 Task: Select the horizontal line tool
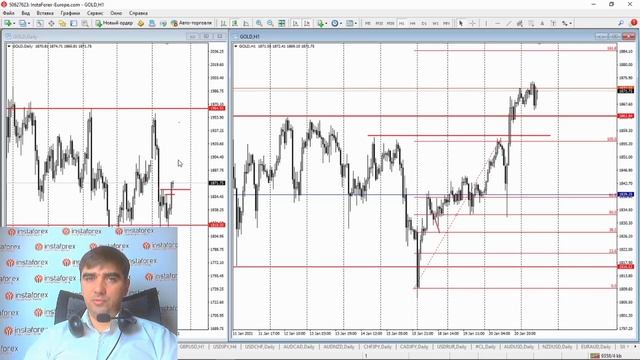[x=498, y=23]
